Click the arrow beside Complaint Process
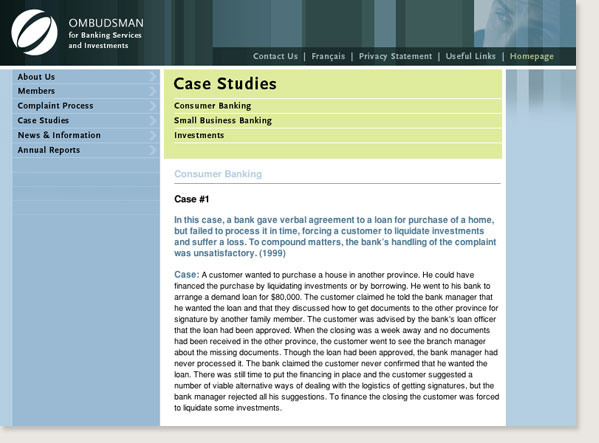599x443 pixels. point(153,106)
